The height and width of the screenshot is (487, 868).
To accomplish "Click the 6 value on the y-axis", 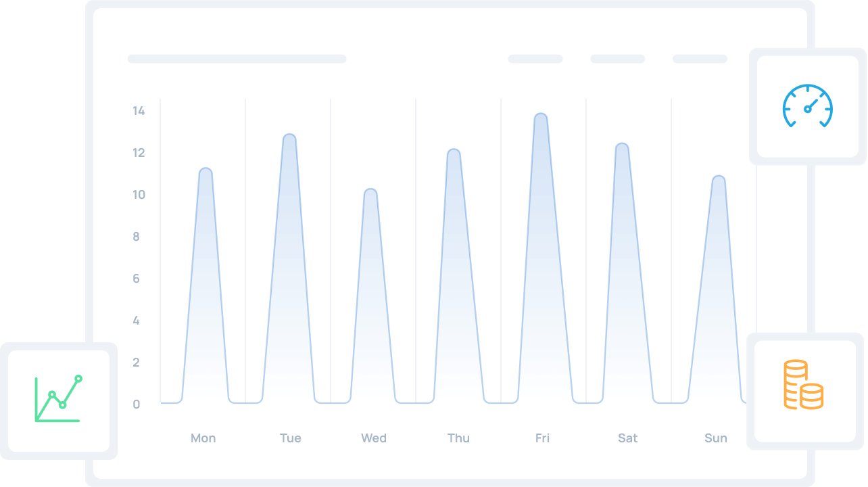I will tap(137, 279).
